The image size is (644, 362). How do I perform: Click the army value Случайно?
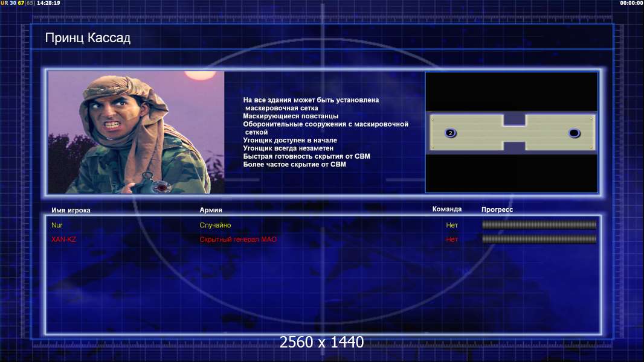tap(215, 225)
